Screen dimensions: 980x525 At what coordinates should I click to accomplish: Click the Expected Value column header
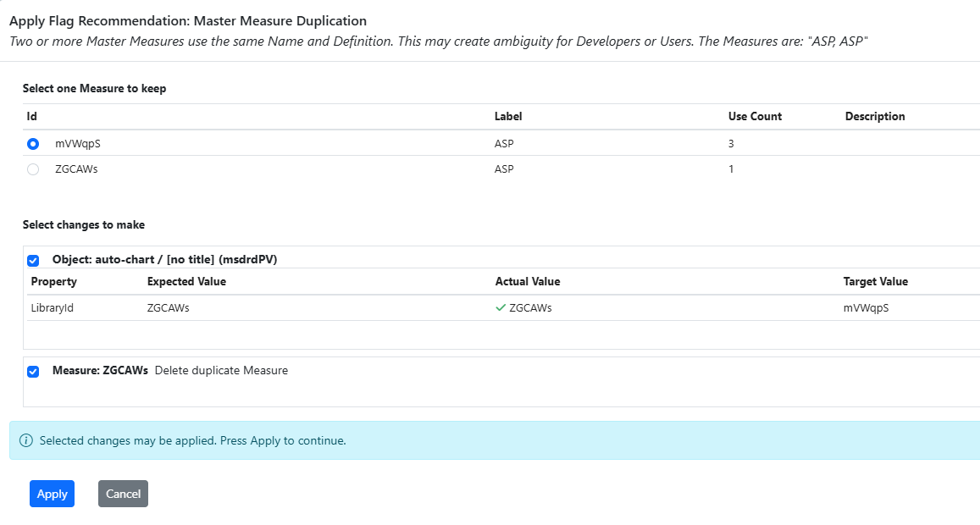click(x=186, y=282)
